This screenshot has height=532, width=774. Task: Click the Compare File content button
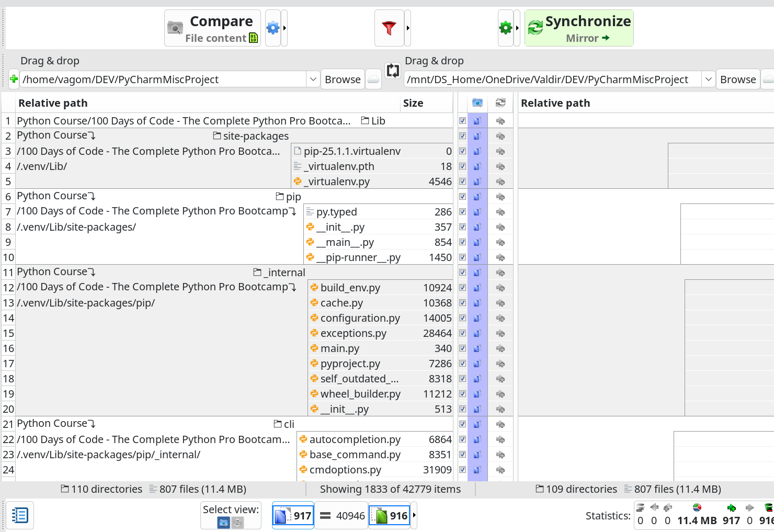212,28
